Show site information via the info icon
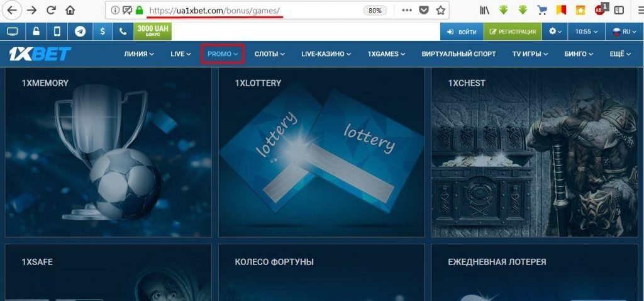644x301 pixels. click(115, 10)
